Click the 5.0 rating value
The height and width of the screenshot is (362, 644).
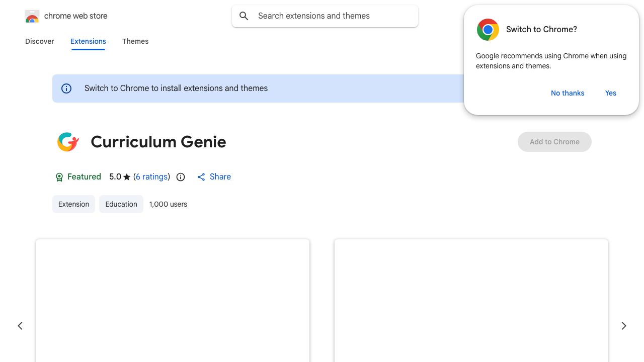point(115,177)
